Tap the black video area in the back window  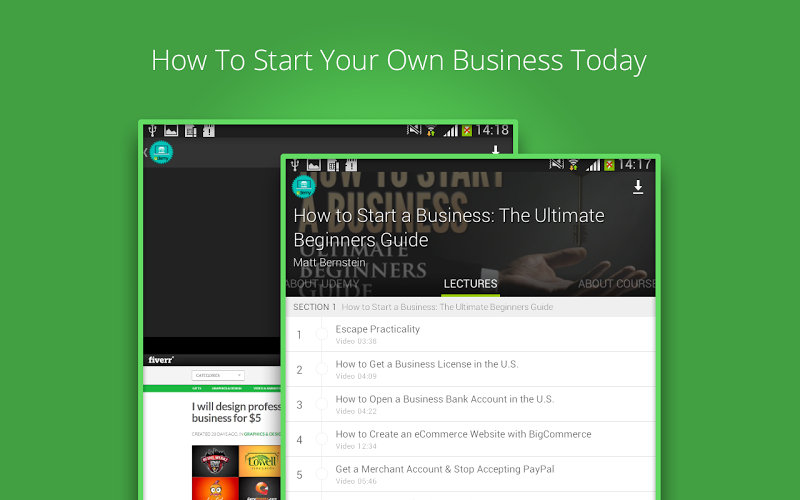(212, 253)
